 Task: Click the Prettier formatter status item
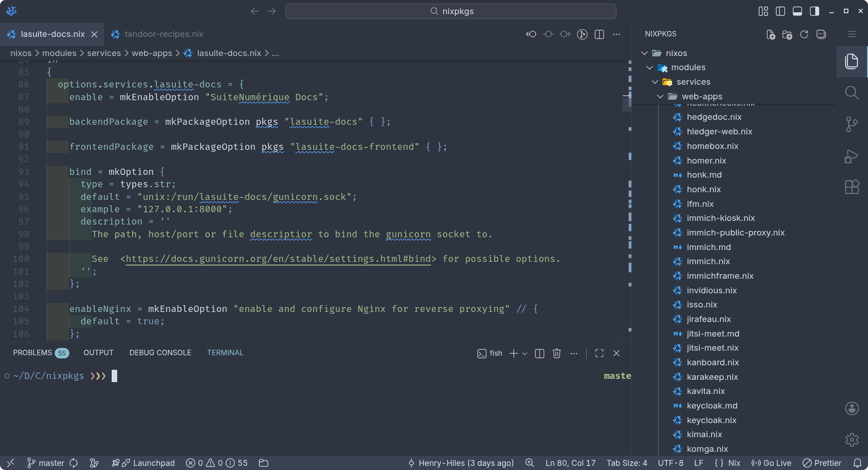(x=821, y=463)
